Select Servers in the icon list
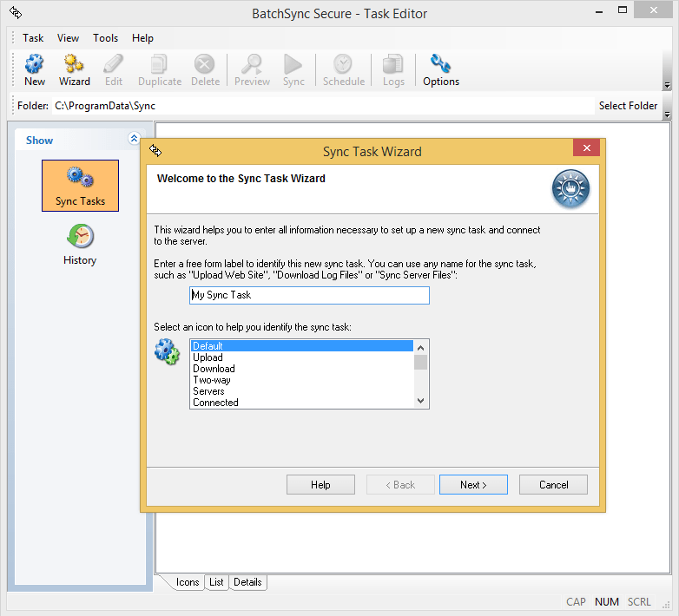The height and width of the screenshot is (616, 679). coord(302,391)
